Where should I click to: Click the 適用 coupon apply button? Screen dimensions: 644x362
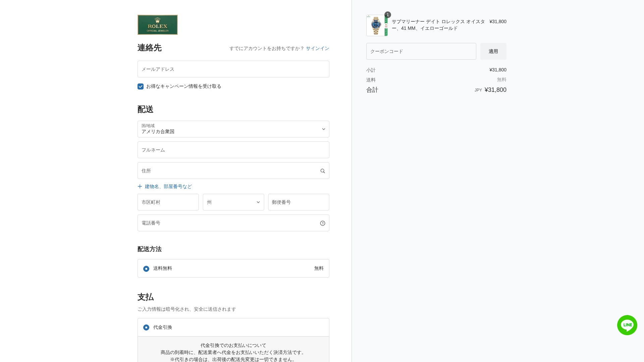pyautogui.click(x=493, y=51)
